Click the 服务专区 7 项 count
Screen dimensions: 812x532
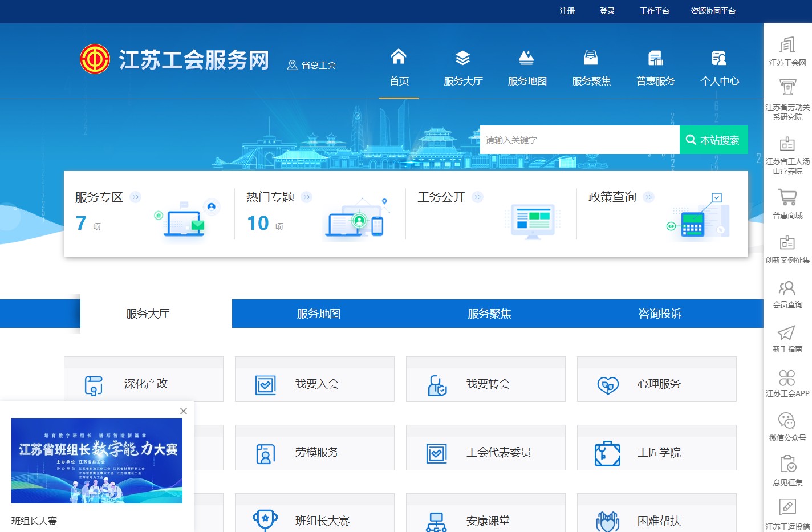88,224
